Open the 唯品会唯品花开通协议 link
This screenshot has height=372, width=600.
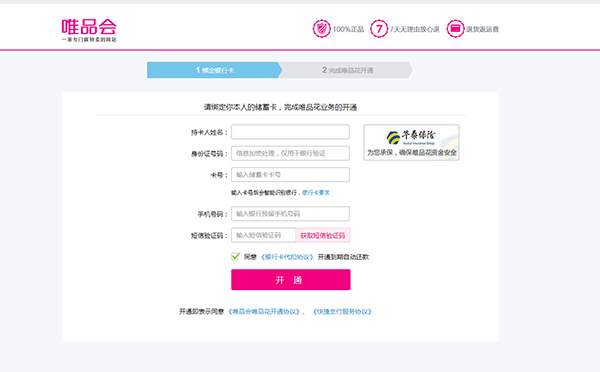click(264, 312)
